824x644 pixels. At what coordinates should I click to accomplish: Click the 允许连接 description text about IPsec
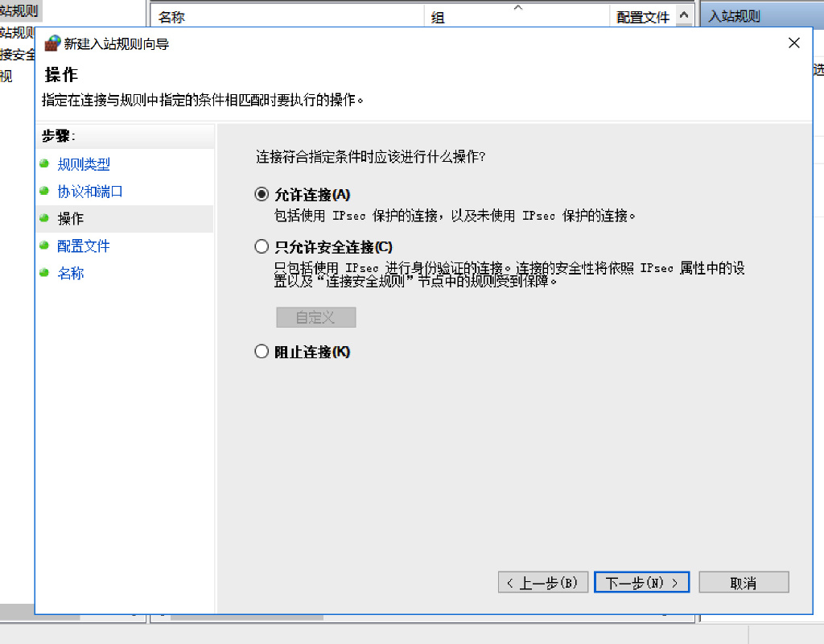pyautogui.click(x=455, y=216)
